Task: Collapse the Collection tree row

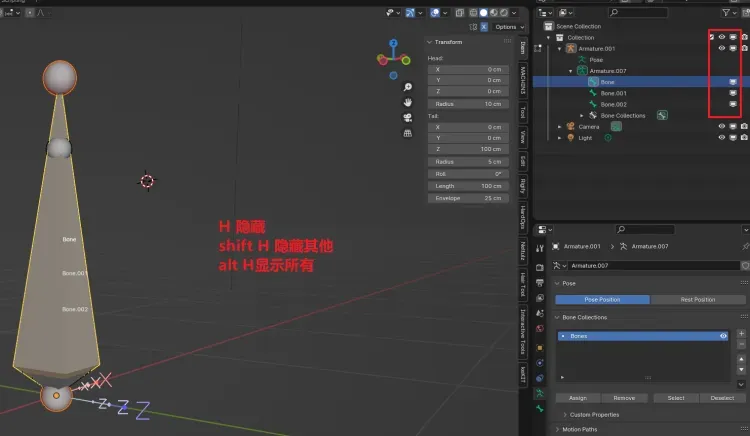Action: (548, 37)
